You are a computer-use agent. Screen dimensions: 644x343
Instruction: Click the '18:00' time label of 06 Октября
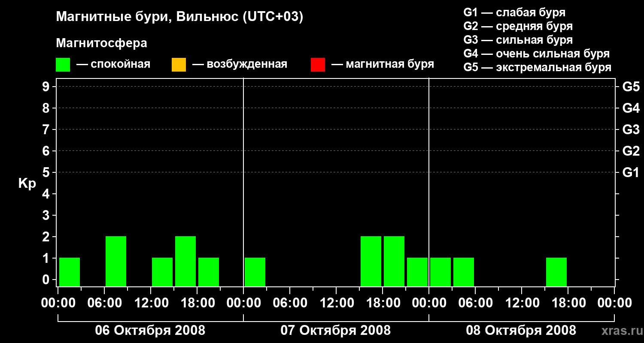tap(197, 303)
